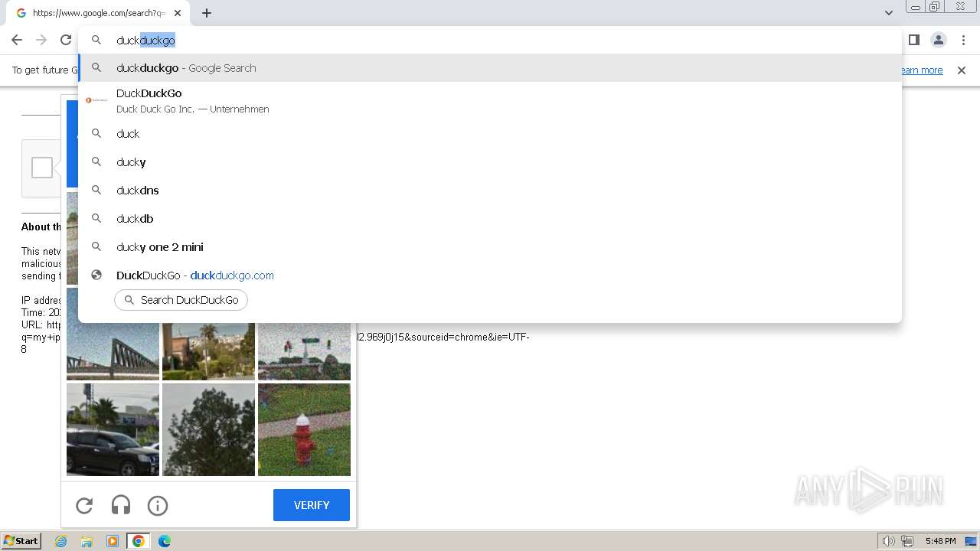
Task: Launch Microsoft Edge from taskbar
Action: 164,541
